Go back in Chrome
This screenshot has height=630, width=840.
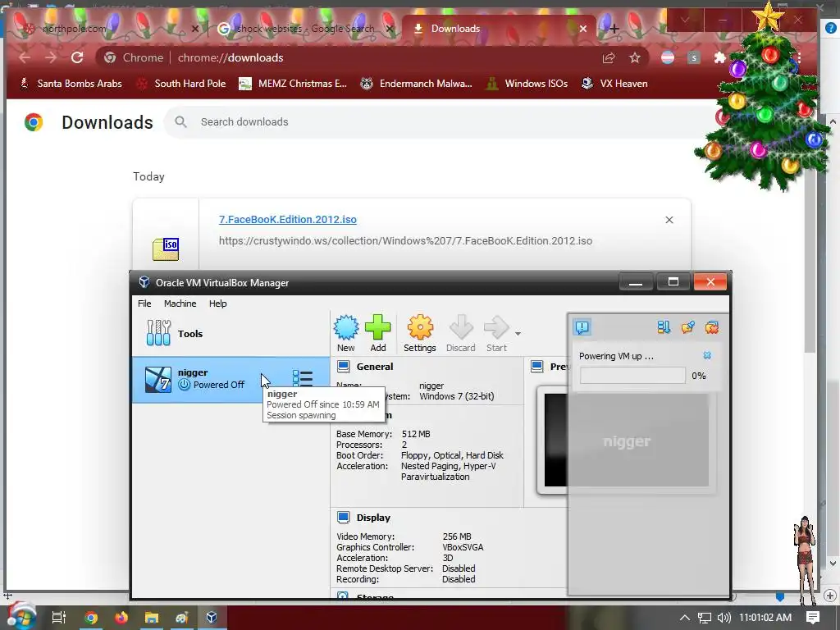tap(25, 57)
